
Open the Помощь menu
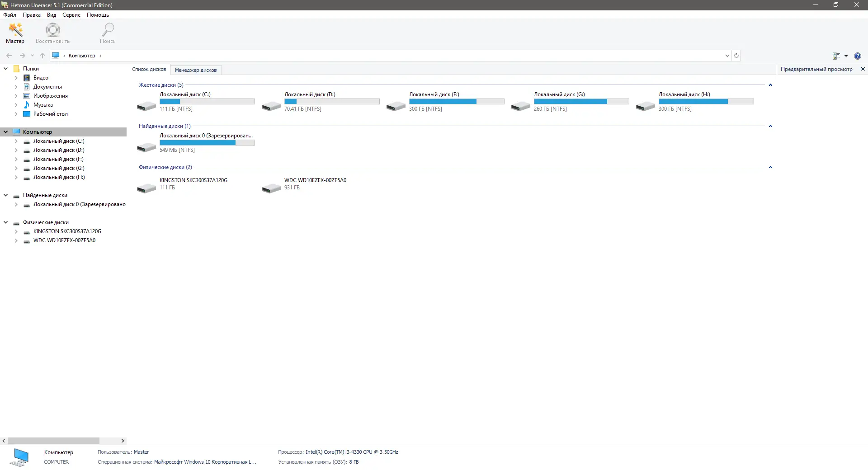pyautogui.click(x=98, y=15)
